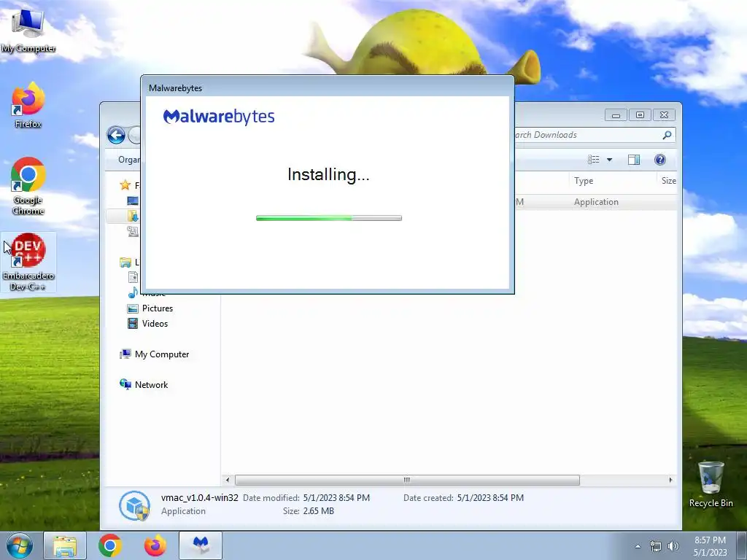Open Explorer help button
Viewport: 747px width, 560px height.
click(x=659, y=160)
